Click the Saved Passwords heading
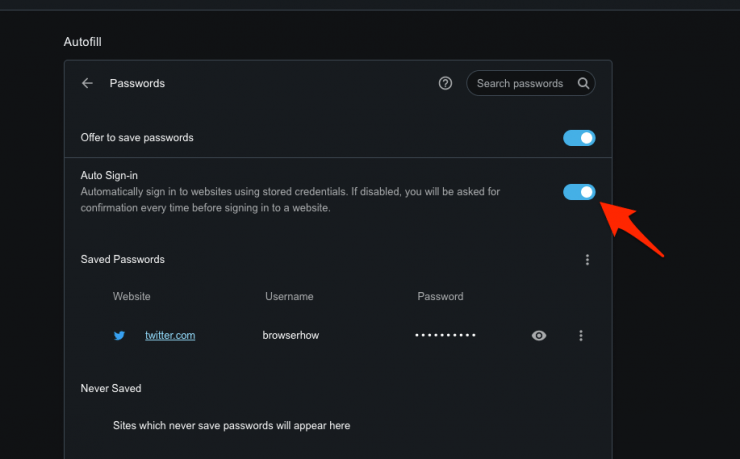The image size is (740, 459). point(123,259)
